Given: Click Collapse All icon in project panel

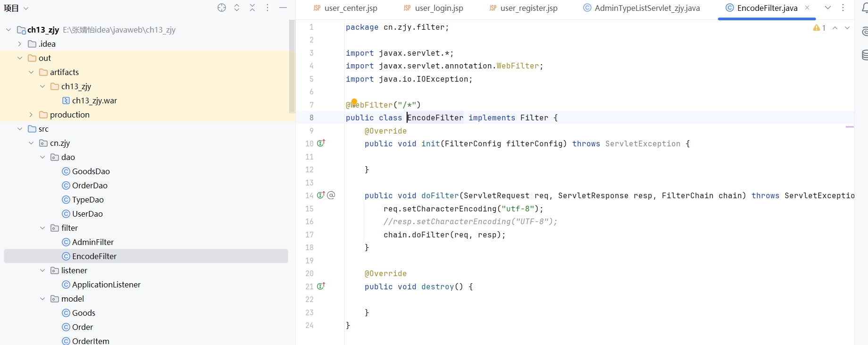Looking at the screenshot, I should [252, 8].
